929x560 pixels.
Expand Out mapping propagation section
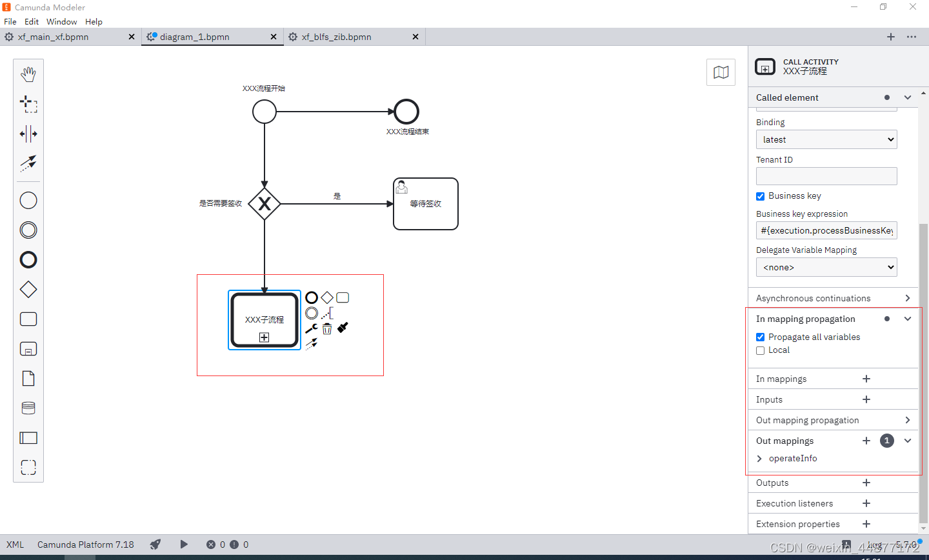coord(908,420)
